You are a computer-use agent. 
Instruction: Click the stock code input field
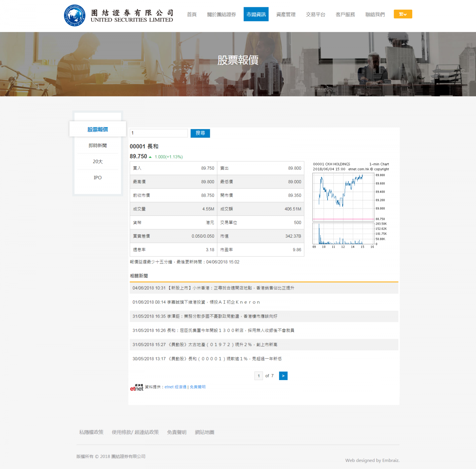159,133
